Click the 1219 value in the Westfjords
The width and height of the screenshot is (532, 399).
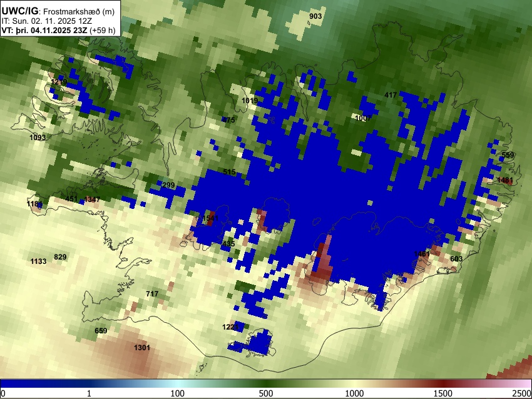[x=59, y=82]
